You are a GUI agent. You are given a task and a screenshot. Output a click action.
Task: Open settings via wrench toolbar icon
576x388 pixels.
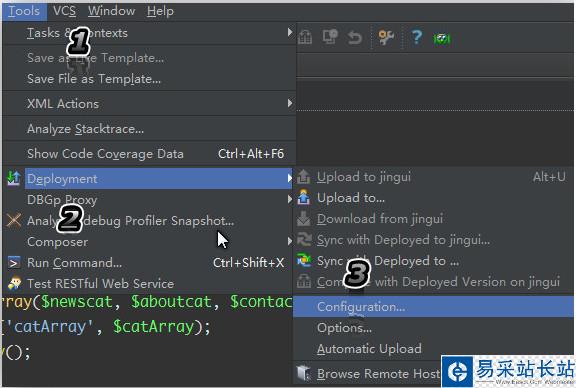coord(386,37)
